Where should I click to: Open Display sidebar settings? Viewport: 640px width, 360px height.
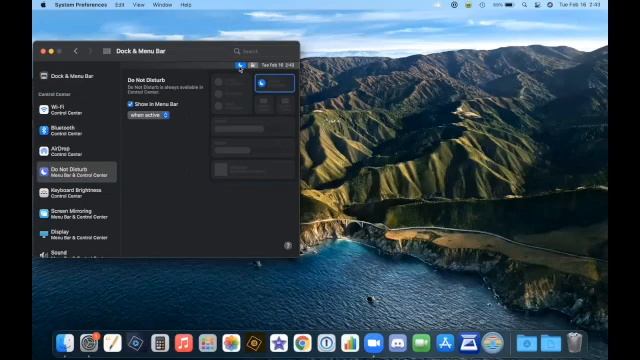click(77, 234)
